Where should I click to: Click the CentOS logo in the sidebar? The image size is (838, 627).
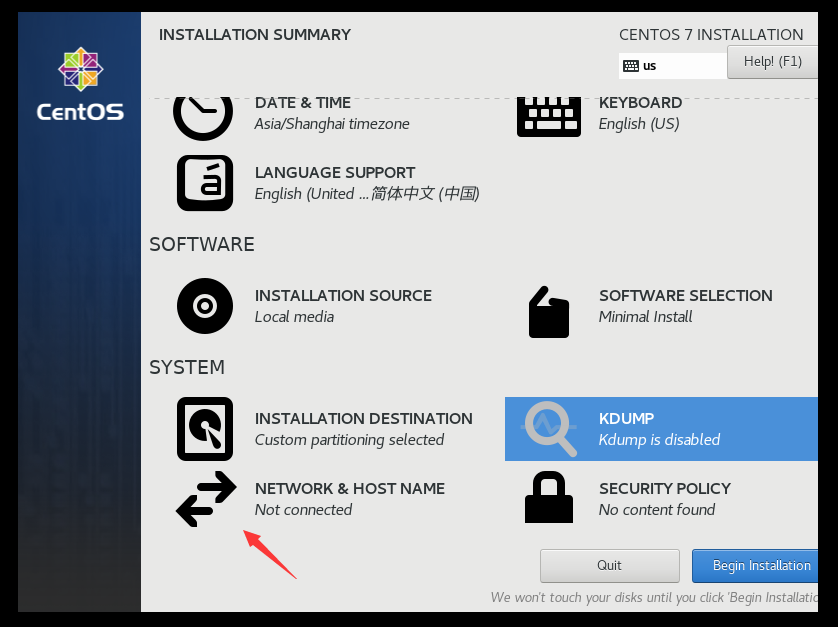80,84
